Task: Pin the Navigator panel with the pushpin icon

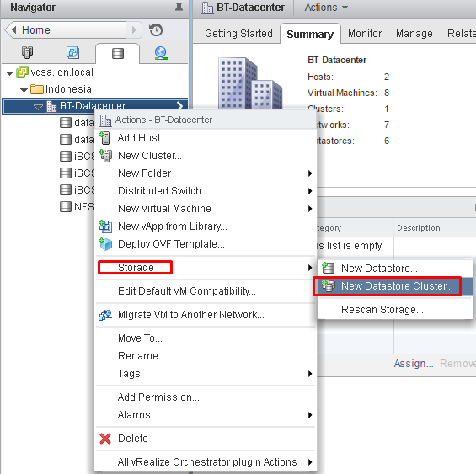Action: 179,8
